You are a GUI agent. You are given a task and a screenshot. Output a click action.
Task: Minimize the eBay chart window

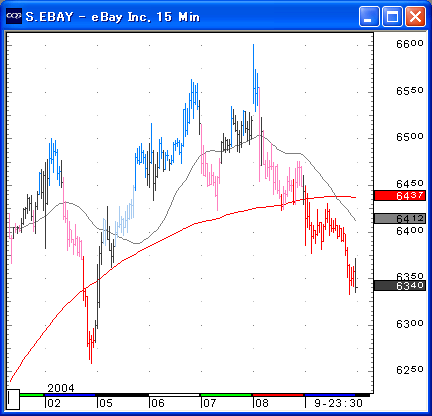[x=369, y=16]
